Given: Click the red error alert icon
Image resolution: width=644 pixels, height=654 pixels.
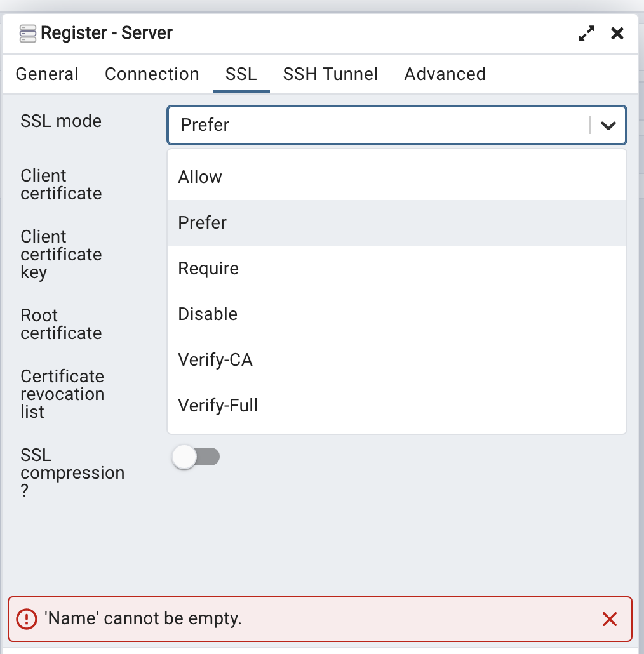Looking at the screenshot, I should click(x=27, y=618).
